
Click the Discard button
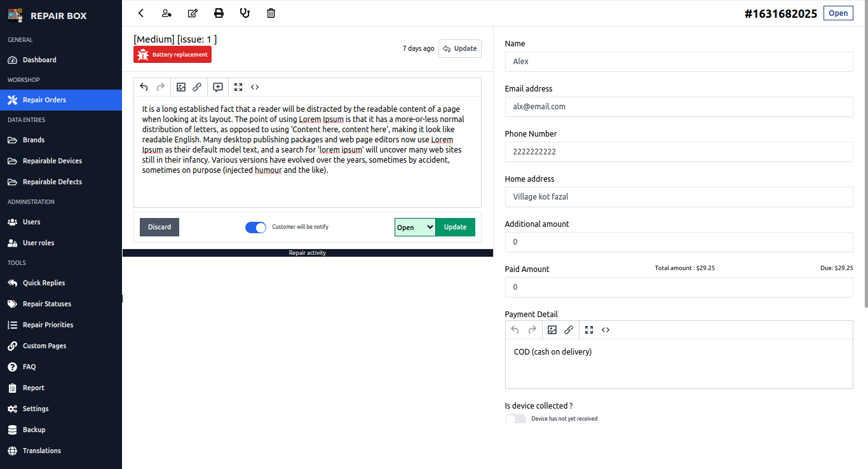click(159, 227)
